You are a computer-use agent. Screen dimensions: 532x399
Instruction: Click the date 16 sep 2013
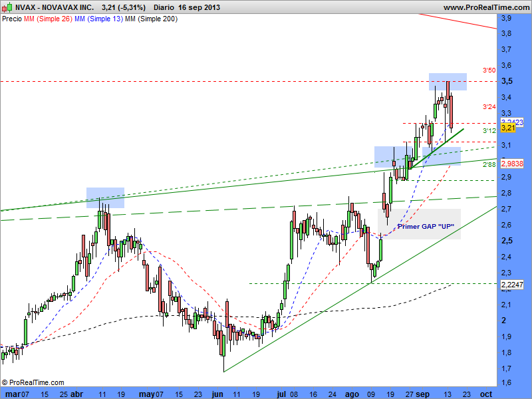tap(199, 7)
